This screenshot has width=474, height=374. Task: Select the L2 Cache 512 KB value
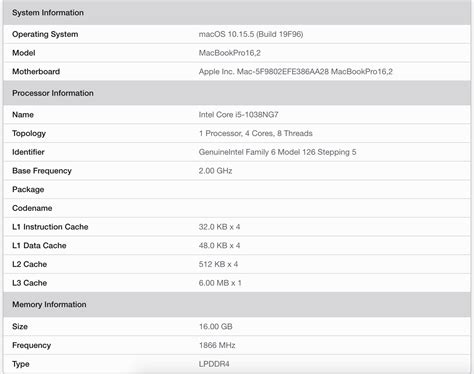[218, 264]
